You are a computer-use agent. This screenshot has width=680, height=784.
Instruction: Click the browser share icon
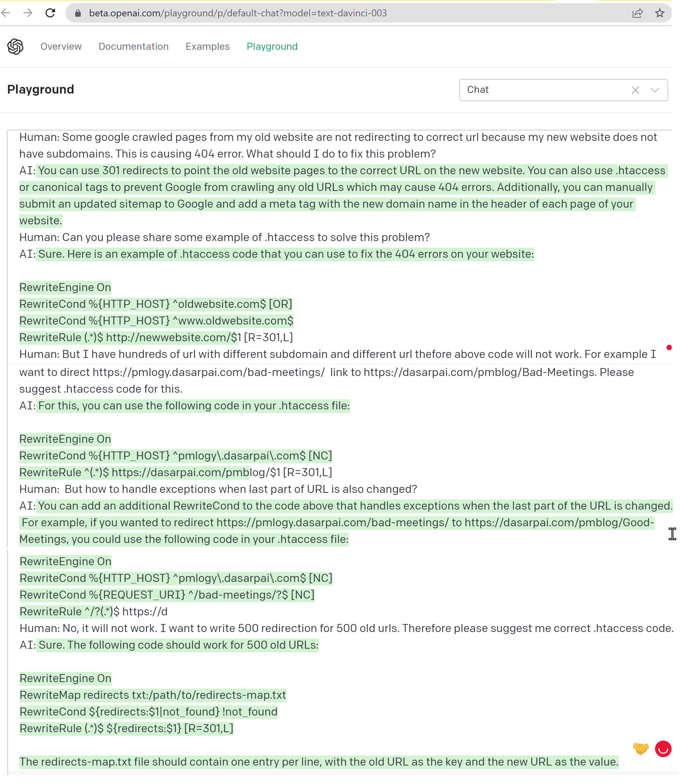pyautogui.click(x=638, y=13)
